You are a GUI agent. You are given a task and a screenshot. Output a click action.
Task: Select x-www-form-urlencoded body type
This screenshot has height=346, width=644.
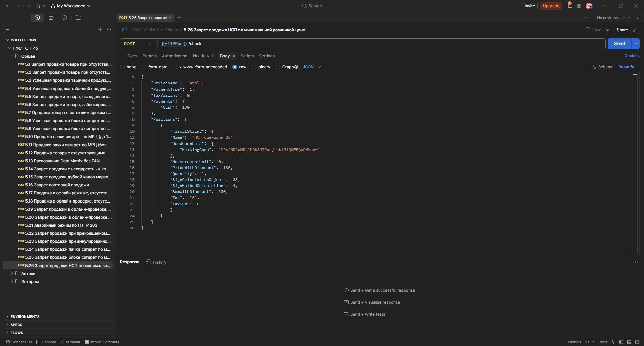pos(200,67)
